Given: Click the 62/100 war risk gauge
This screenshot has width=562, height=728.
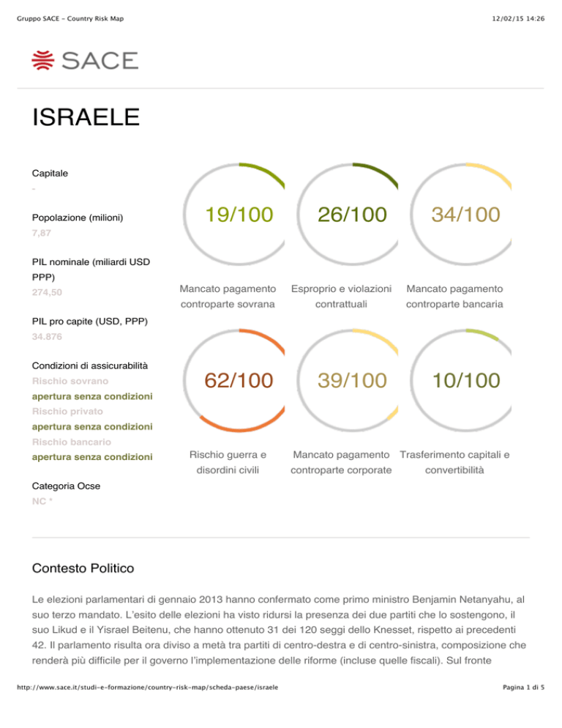Looking at the screenshot, I should (x=234, y=380).
